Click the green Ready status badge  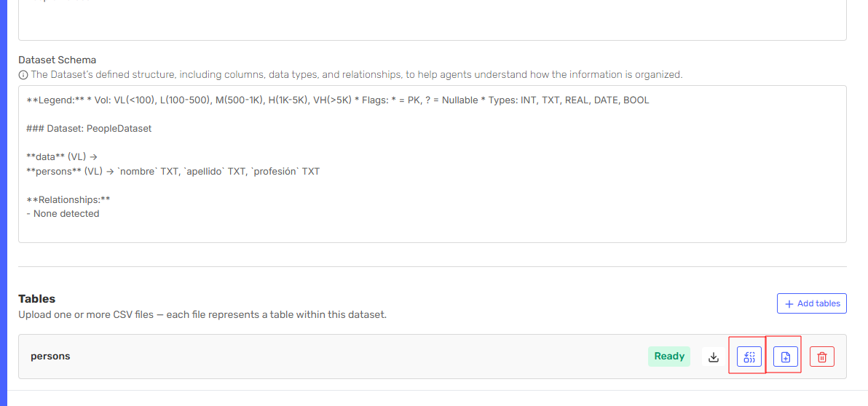pos(668,357)
